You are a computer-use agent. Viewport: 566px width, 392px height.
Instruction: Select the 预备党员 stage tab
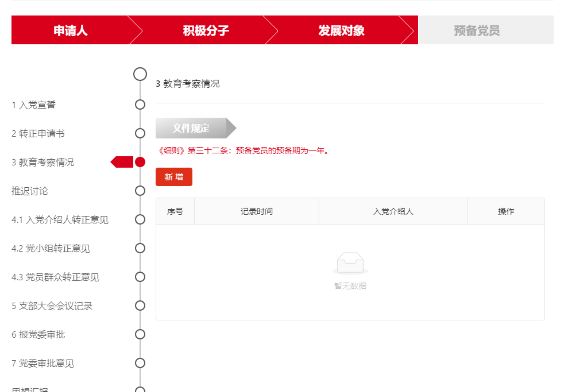[x=476, y=30]
